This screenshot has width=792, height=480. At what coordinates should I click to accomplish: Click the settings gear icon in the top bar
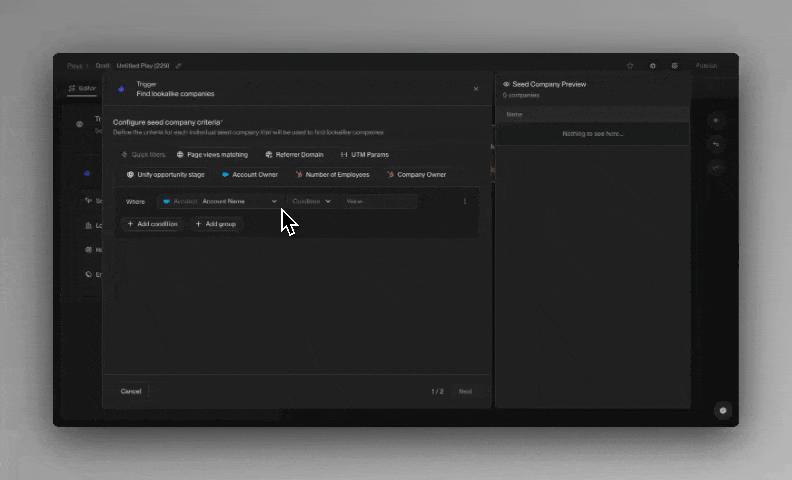[675, 66]
